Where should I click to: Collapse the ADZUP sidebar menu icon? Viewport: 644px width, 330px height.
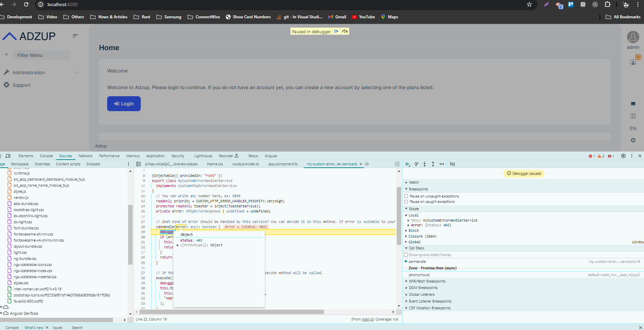pos(75,36)
